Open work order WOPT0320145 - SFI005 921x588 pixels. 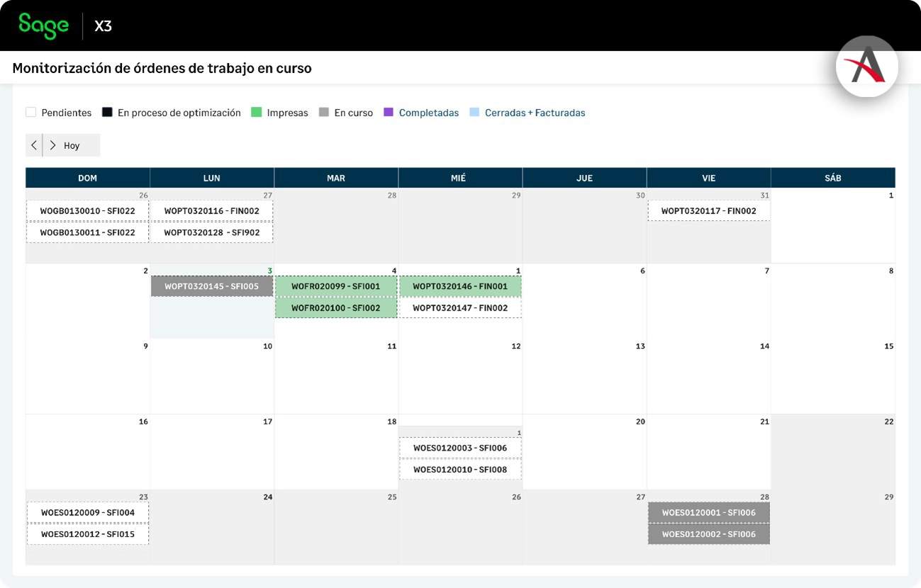[212, 286]
